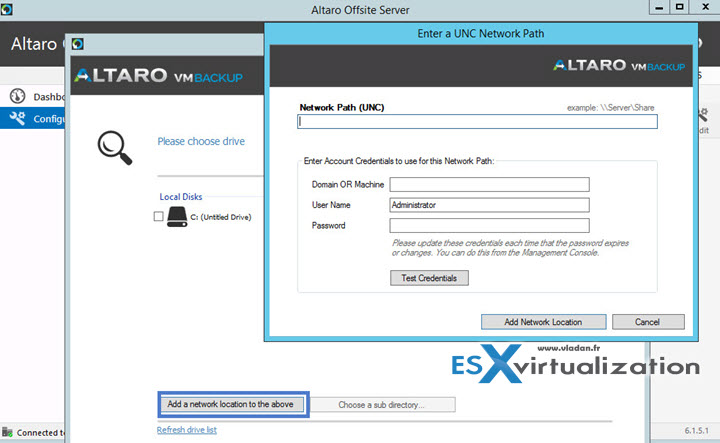Click the magnifying glass search icon
Image resolution: width=720 pixels, height=443 pixels.
point(115,148)
